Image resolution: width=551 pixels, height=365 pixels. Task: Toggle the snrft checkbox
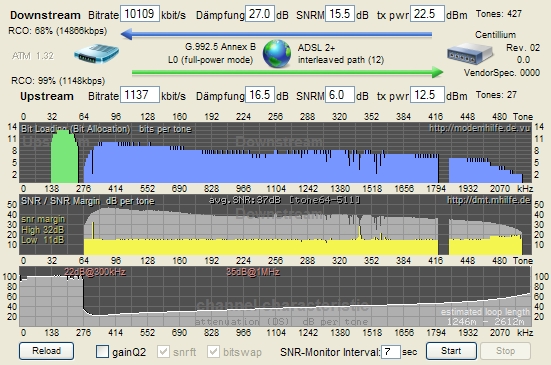click(x=163, y=351)
